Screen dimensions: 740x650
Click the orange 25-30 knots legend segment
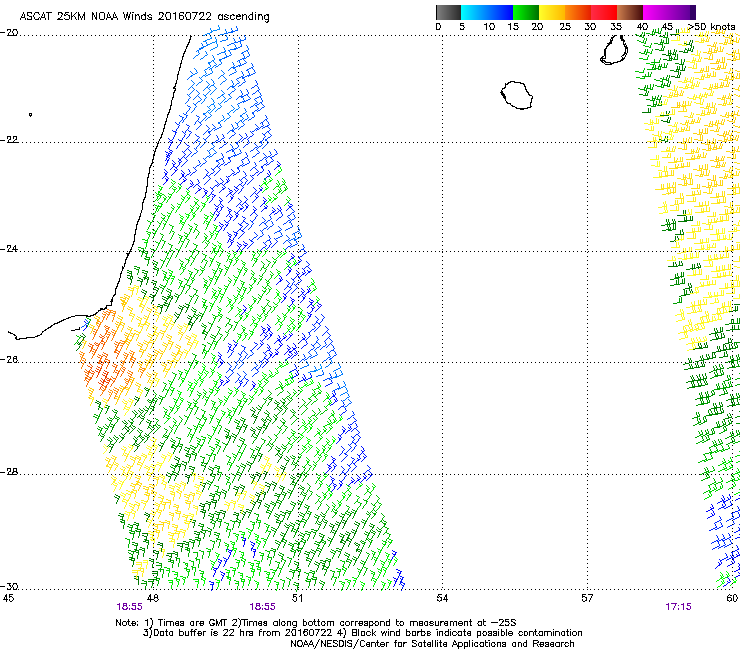[578, 12]
